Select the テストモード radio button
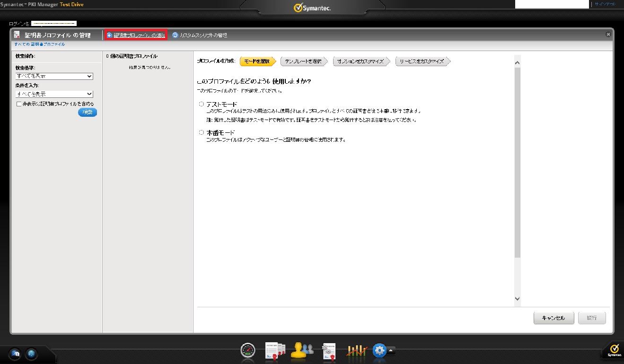The height and width of the screenshot is (364, 624). (202, 104)
